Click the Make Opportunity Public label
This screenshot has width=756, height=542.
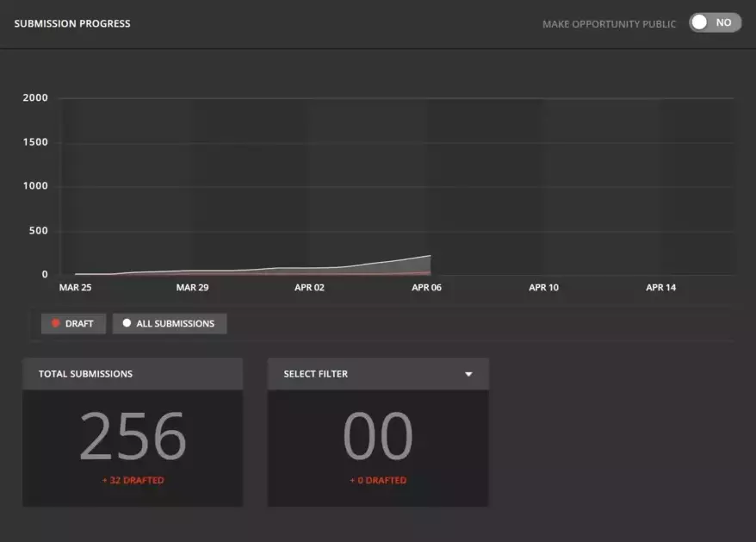coord(609,24)
